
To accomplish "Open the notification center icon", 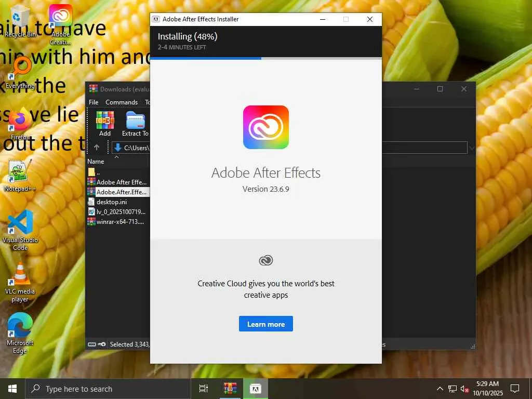I will coord(515,389).
